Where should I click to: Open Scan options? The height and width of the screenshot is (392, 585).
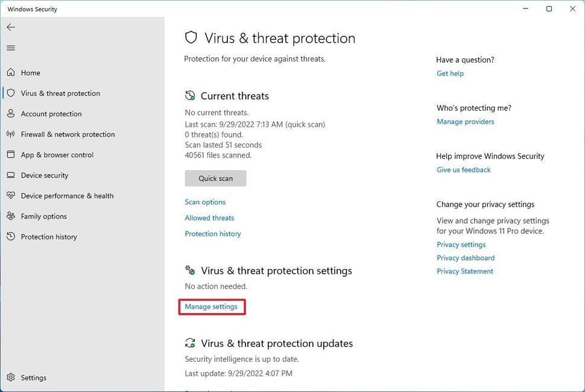[205, 201]
